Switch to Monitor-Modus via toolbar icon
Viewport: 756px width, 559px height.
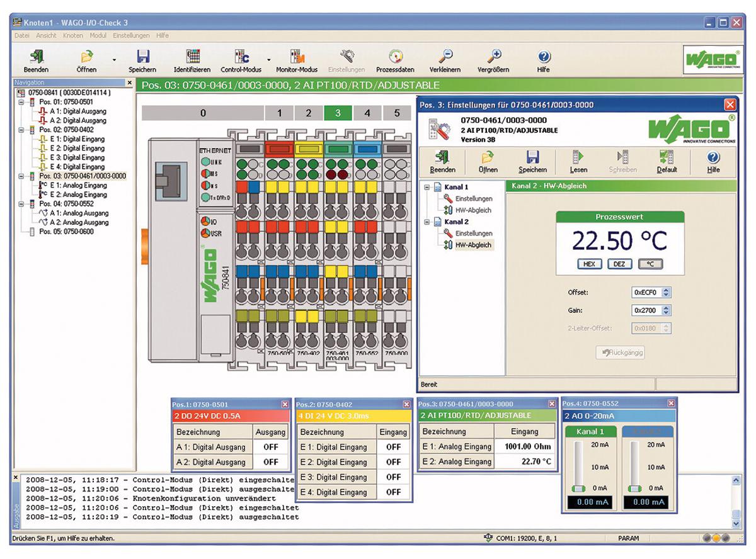[x=296, y=57]
